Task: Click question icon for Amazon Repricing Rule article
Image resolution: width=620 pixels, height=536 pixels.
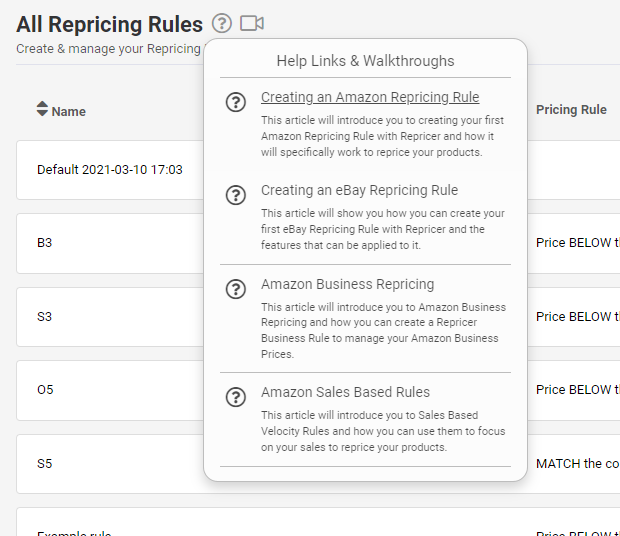Action: pos(236,102)
